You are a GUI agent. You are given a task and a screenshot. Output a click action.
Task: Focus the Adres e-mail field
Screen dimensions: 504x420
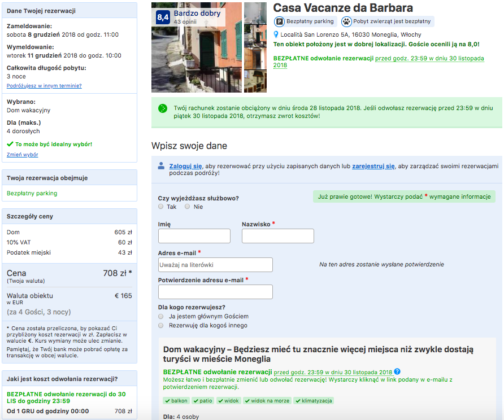pos(215,265)
